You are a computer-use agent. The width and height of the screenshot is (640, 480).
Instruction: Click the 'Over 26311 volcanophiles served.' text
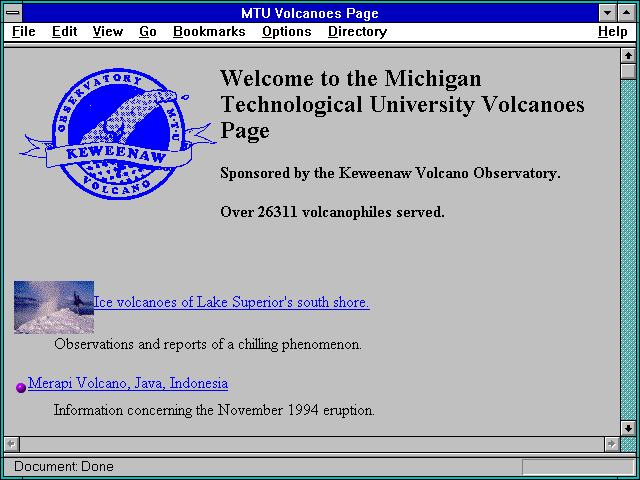tap(332, 212)
